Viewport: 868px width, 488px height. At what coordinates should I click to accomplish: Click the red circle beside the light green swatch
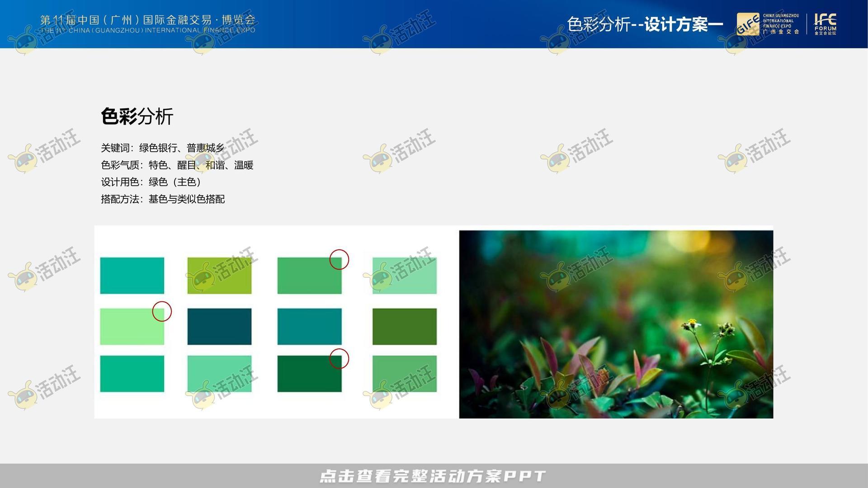[x=161, y=311]
